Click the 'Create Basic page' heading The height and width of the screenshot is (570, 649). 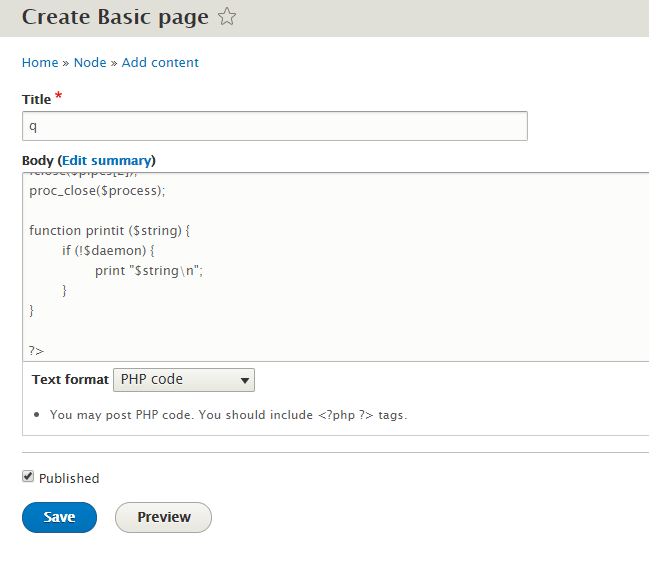pyautogui.click(x=115, y=17)
